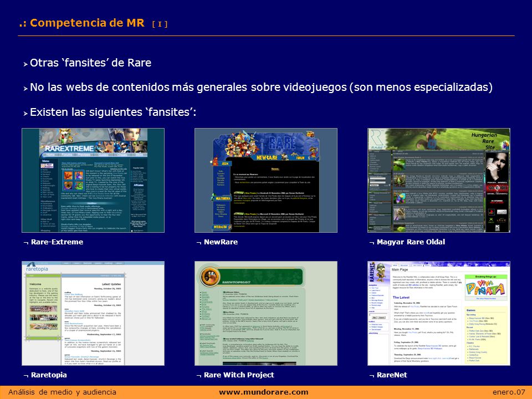The image size is (532, 399).
Task: Click the footer text 'Análisis de medio y audiencia'
Action: [62, 392]
